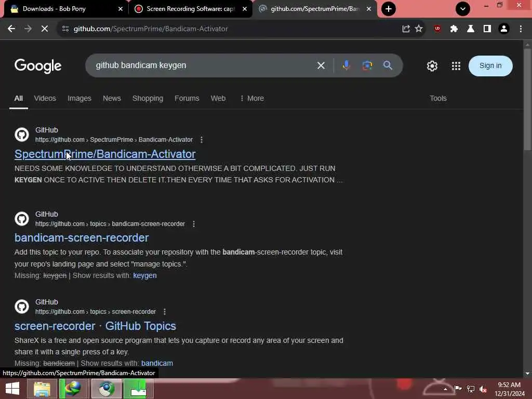
Task: Switch to Screen Recording Software tab
Action: click(190, 9)
